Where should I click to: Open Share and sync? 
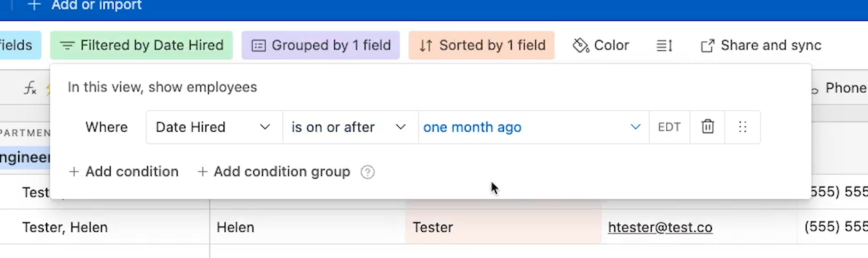761,45
